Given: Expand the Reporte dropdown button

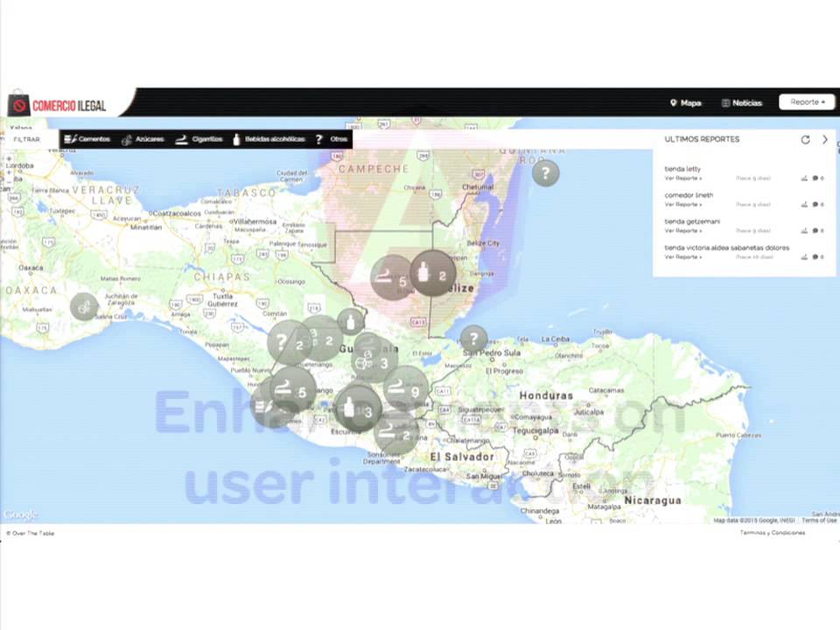Looking at the screenshot, I should click(x=807, y=101).
